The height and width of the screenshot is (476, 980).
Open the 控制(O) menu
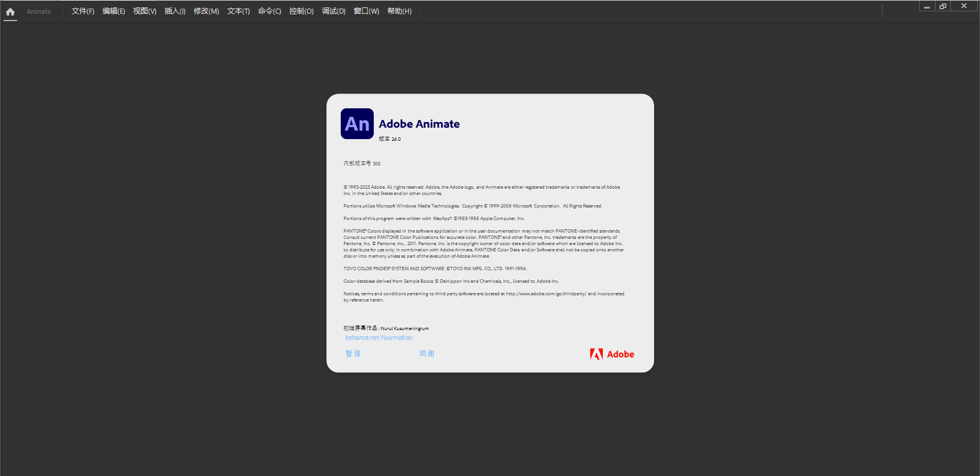pos(301,11)
